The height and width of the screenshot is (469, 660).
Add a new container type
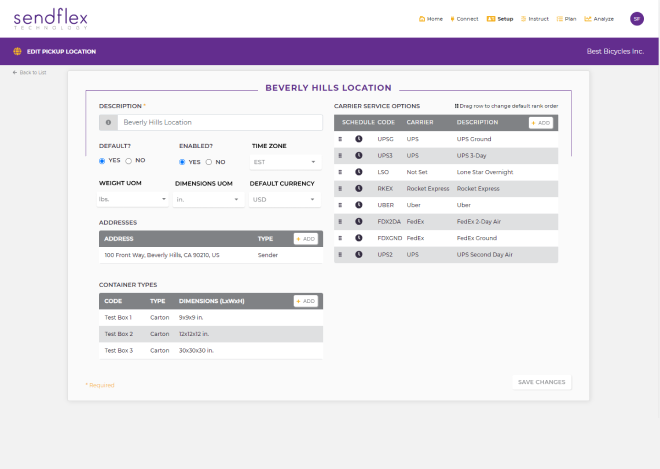tap(305, 301)
